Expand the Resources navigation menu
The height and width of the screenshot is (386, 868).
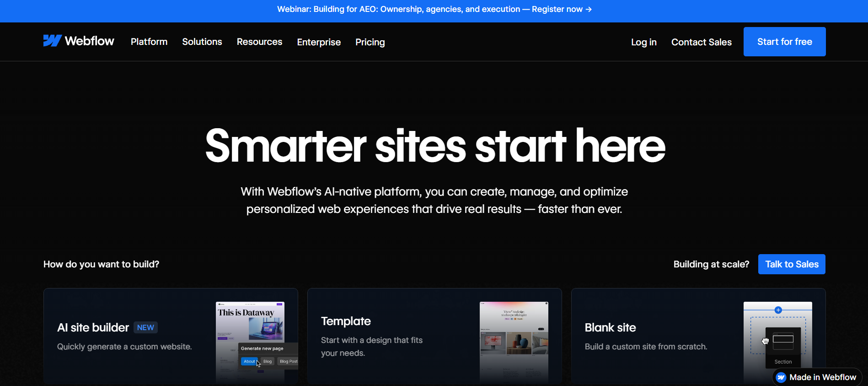[x=259, y=42]
